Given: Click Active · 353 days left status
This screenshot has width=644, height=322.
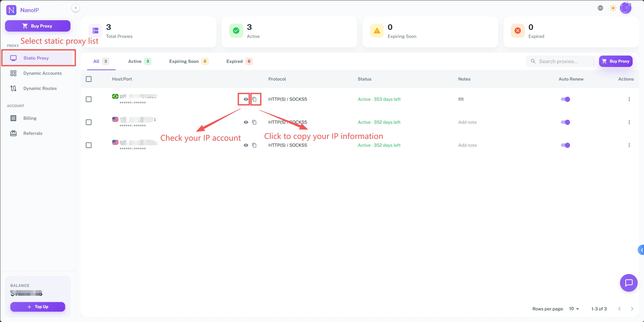Looking at the screenshot, I should coord(379,99).
